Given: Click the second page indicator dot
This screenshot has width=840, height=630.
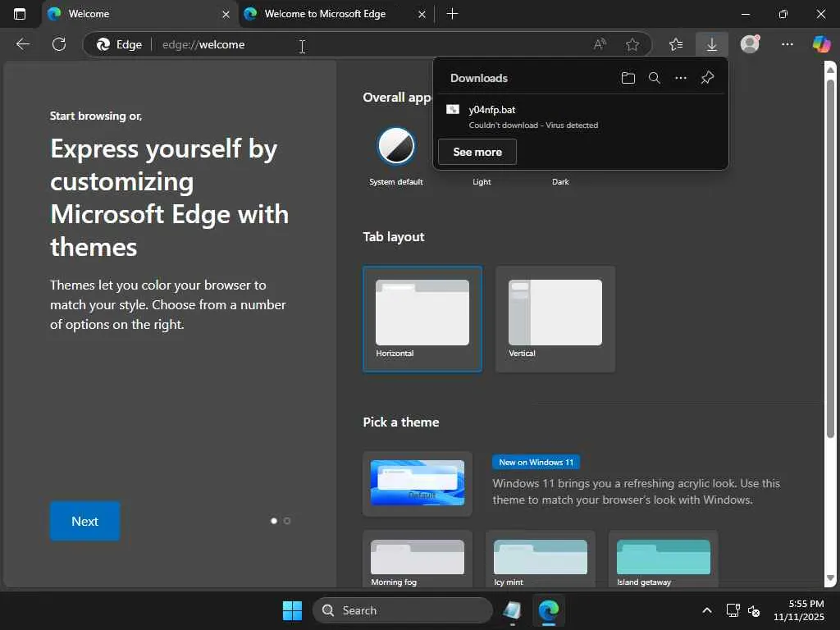Looking at the screenshot, I should 287,521.
